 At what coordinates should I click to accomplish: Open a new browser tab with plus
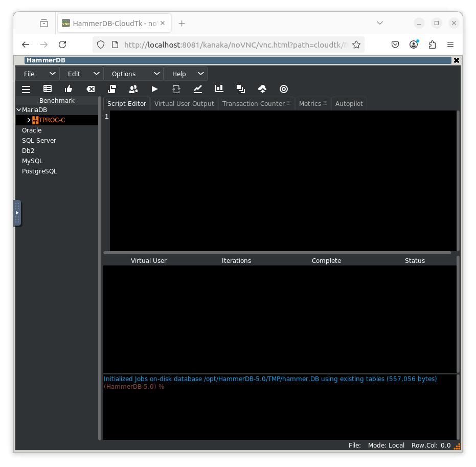point(182,24)
